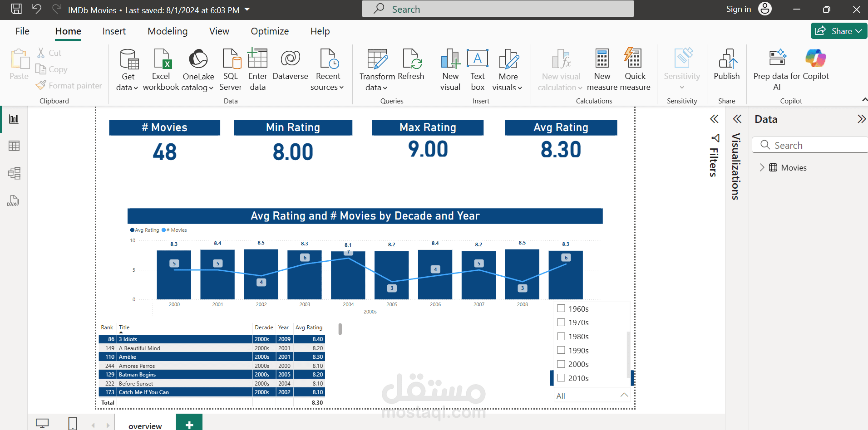Screen dimensions: 868x430
Task: Click Transform data icon
Action: 377,59
